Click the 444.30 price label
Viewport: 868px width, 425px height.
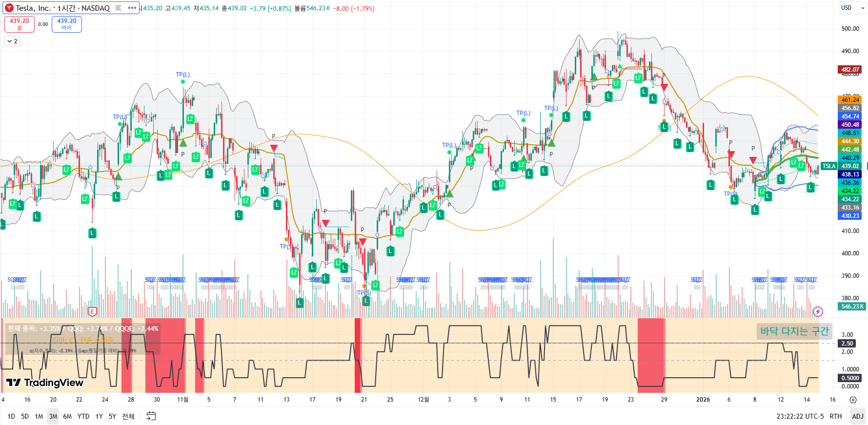coord(850,141)
